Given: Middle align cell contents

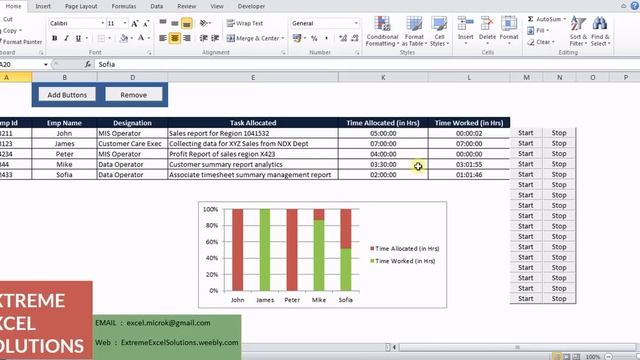Looking at the screenshot, I should (175, 23).
